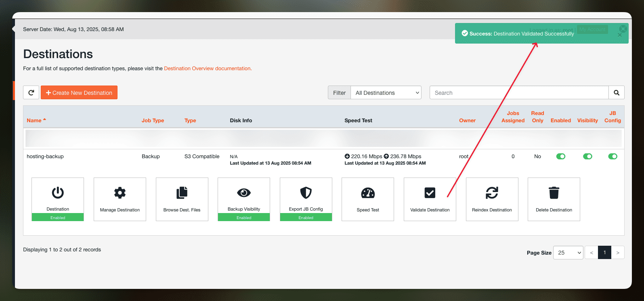The width and height of the screenshot is (644, 301).
Task: Dismiss the success notification with X
Action: point(620,35)
